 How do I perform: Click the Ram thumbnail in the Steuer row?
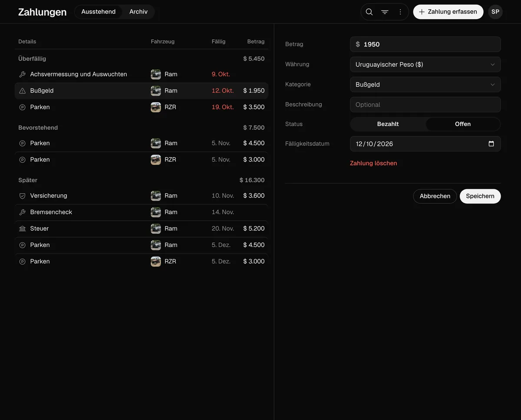pyautogui.click(x=156, y=229)
